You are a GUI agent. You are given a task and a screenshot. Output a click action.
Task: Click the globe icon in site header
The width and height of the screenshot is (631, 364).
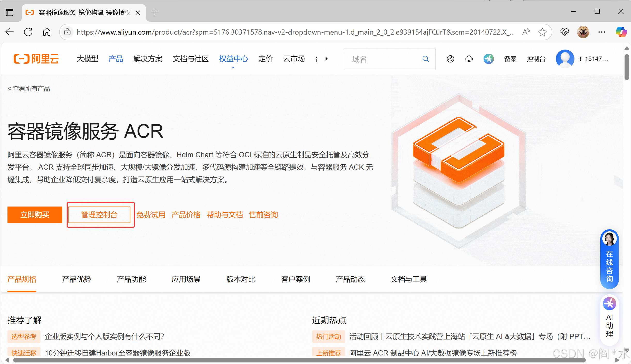(450, 59)
